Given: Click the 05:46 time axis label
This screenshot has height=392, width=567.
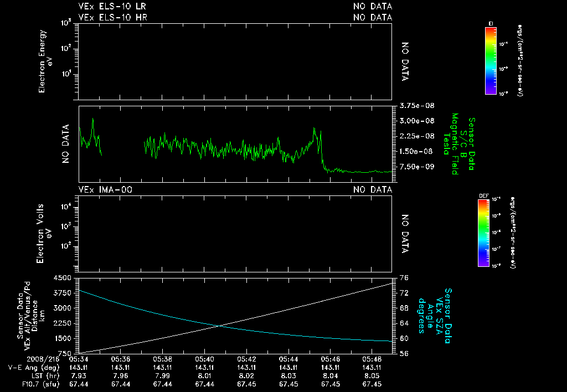Looking at the screenshot, I should pos(330,359).
